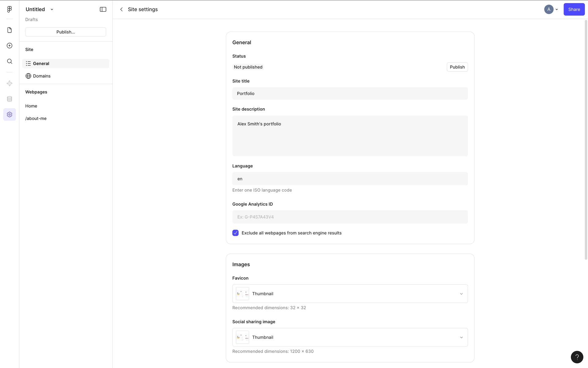Screen dimensions: 588x368
Task: Click the Google Analytics ID field
Action: (x=350, y=217)
